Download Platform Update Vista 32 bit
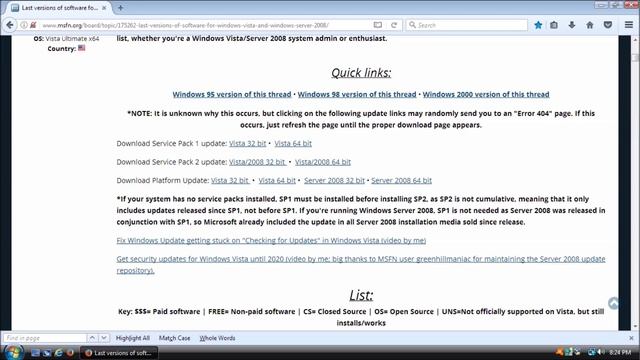 coord(229,180)
